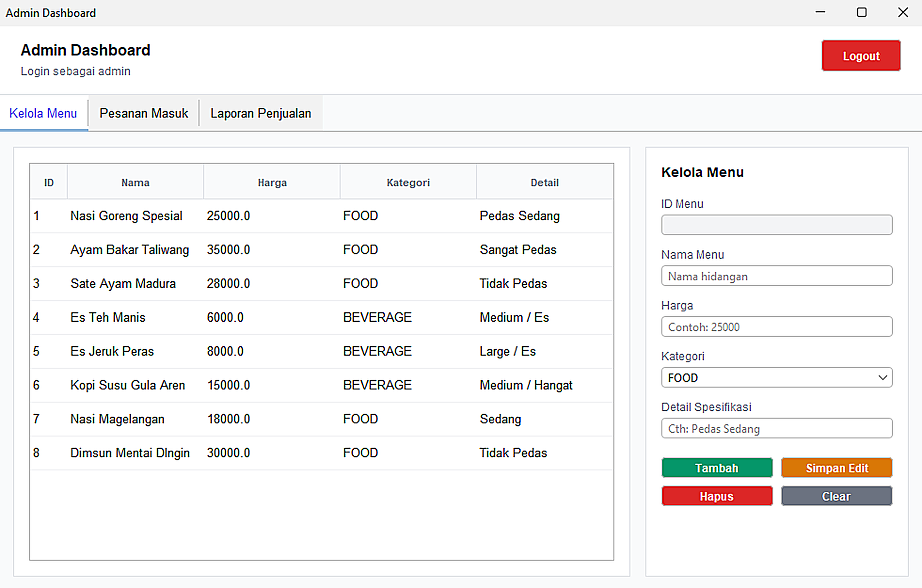Maximize the Admin Dashboard window
Image resolution: width=922 pixels, height=588 pixels.
point(861,13)
